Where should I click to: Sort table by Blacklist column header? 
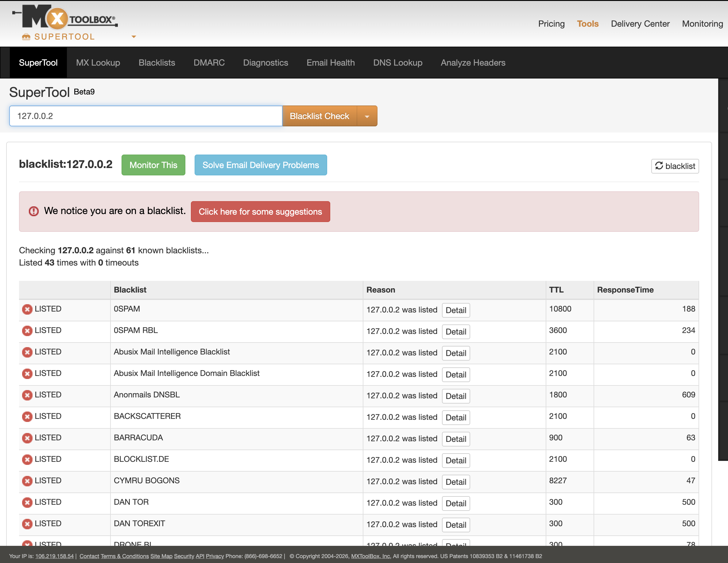point(130,290)
